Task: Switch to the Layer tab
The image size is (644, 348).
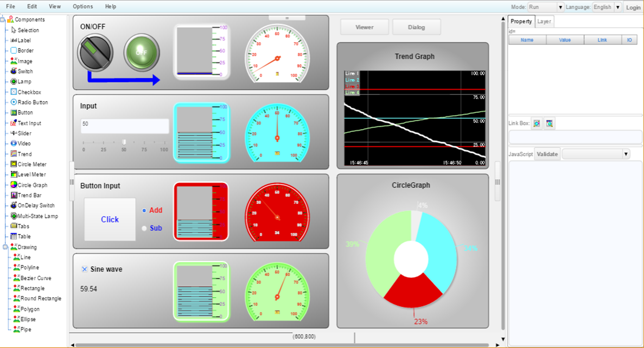Action: (x=544, y=21)
